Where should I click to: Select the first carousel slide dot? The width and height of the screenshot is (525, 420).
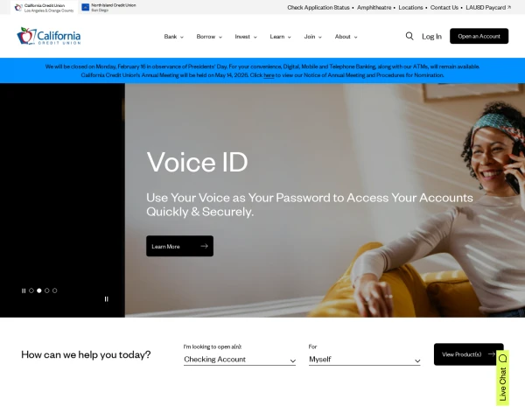[x=31, y=290]
